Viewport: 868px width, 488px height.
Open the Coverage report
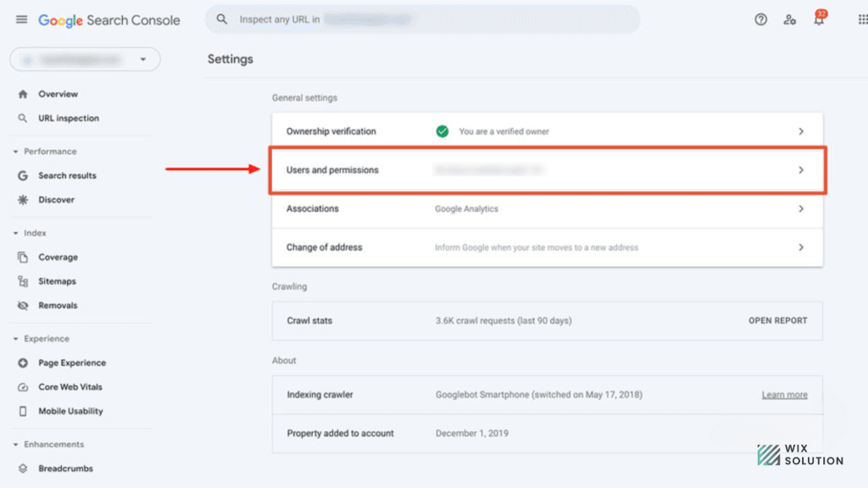[x=58, y=258]
